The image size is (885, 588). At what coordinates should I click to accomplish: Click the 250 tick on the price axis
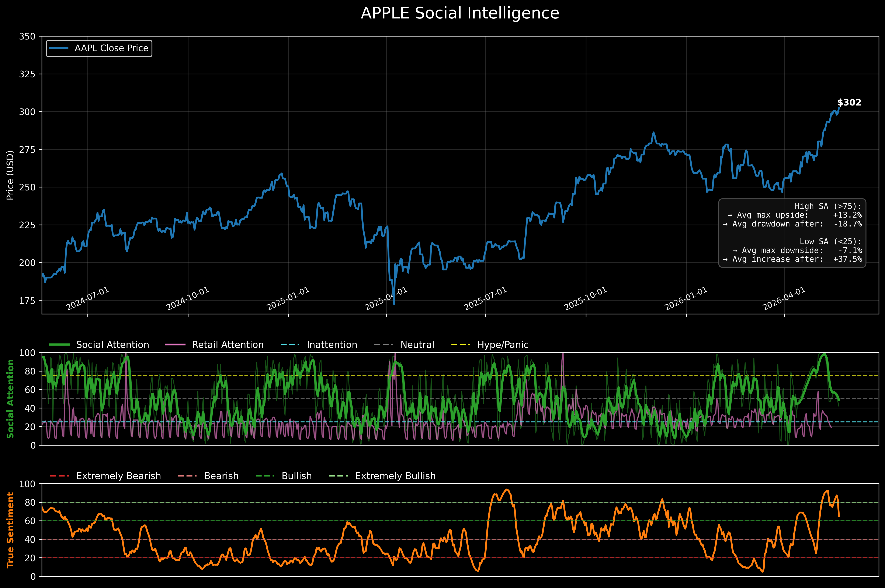pyautogui.click(x=27, y=187)
